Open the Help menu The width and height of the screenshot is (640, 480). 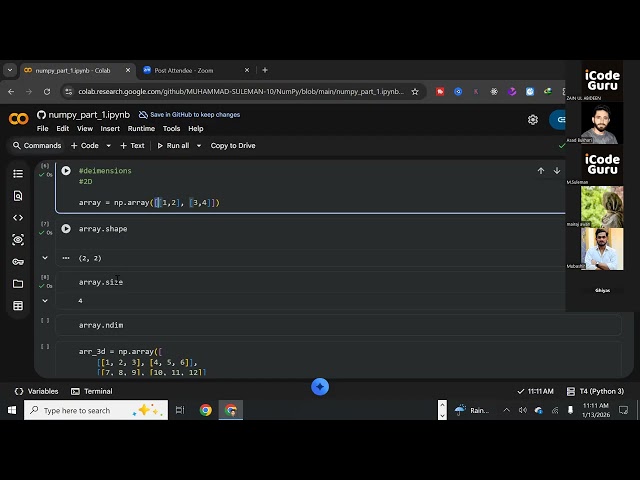click(196, 129)
